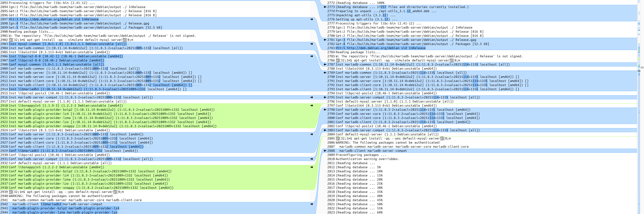Viewport: 644px width, 214px height.
Task: Pull line 2773 Reading database change left
Action: pyautogui.click(x=325, y=7)
